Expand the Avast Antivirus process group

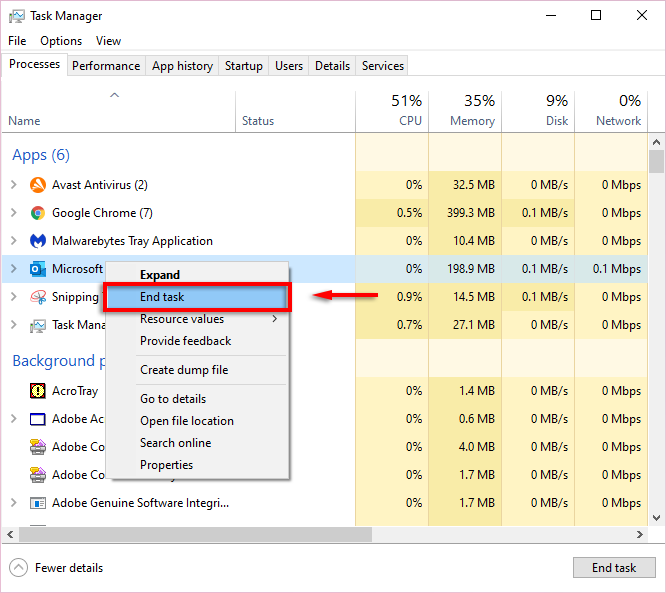click(x=13, y=185)
